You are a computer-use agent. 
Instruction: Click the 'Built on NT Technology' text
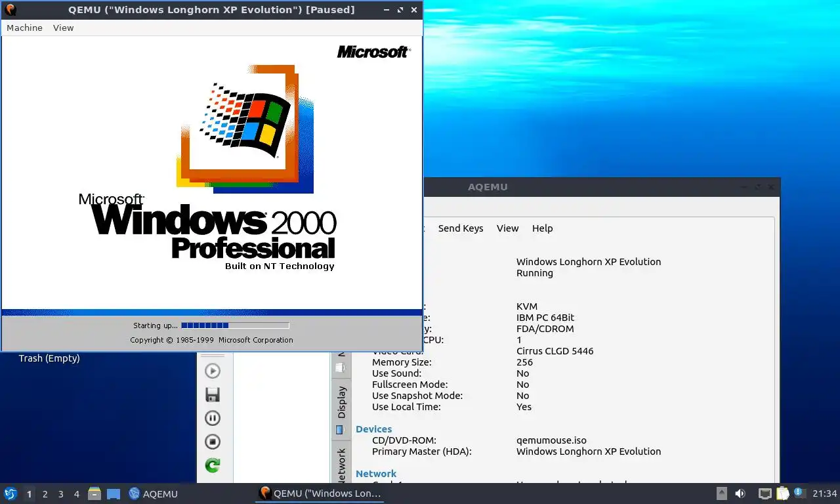click(x=280, y=266)
